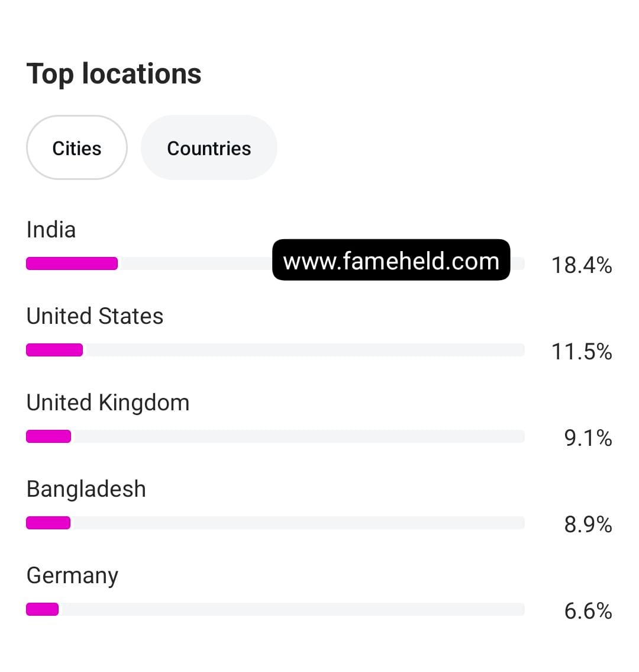Image resolution: width=639 pixels, height=672 pixels.
Task: Switch to the Cities tab
Action: point(77,148)
